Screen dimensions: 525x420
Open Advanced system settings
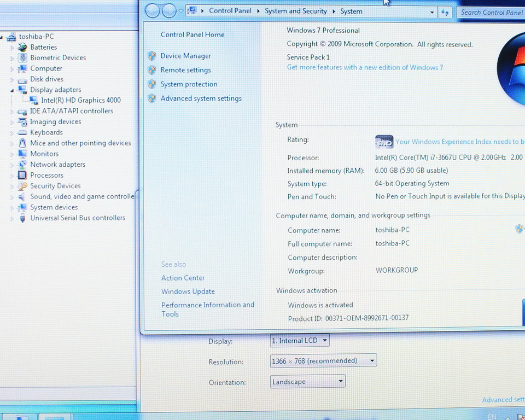click(201, 98)
